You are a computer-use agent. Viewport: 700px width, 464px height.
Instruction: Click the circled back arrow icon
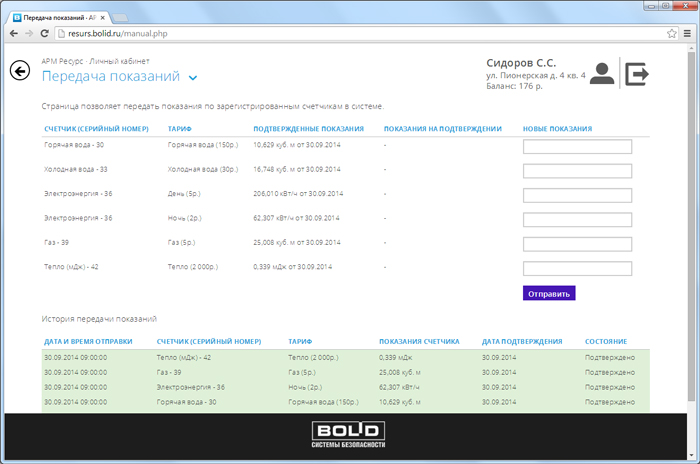[x=19, y=70]
